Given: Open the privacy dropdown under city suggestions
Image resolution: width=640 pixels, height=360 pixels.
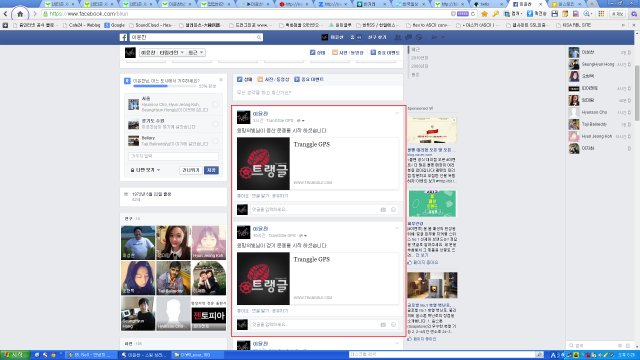Looking at the screenshot, I should point(145,170).
